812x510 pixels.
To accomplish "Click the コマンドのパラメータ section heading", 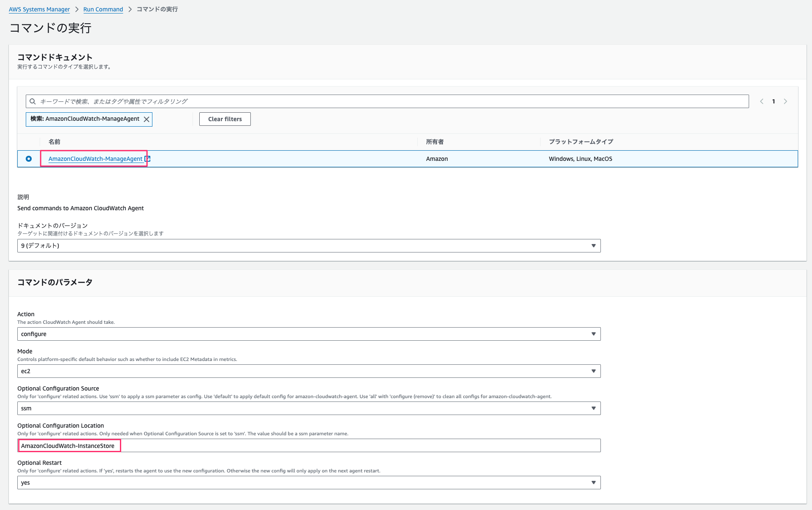I will [55, 282].
